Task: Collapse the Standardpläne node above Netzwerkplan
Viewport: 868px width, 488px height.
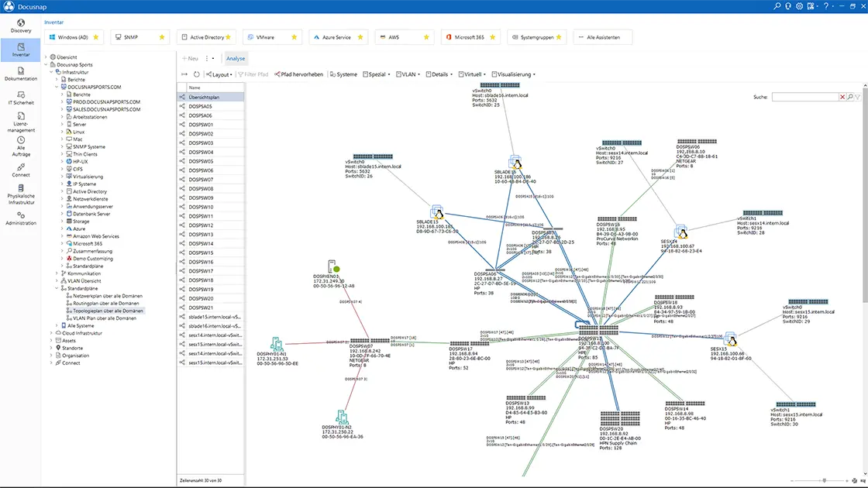Action: pos(57,288)
